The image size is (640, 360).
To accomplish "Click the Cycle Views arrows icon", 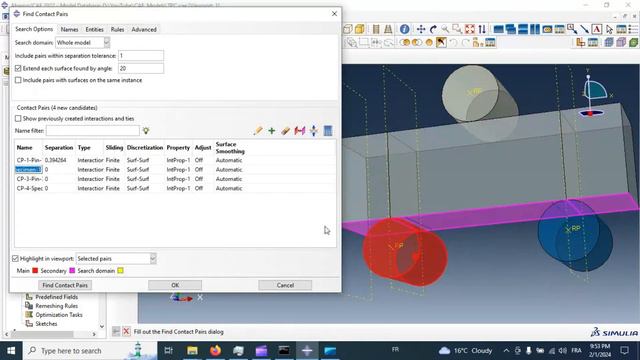I will coord(482,29).
